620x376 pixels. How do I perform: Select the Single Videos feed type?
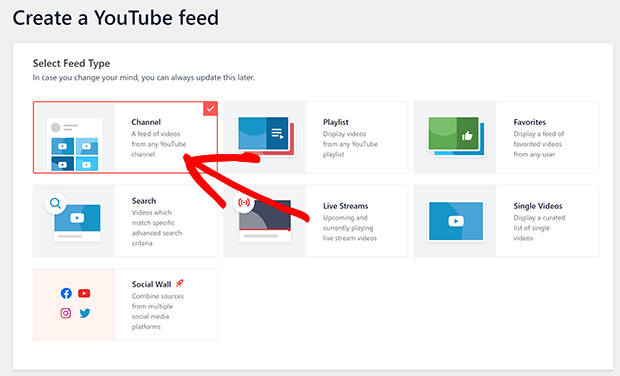[507, 221]
